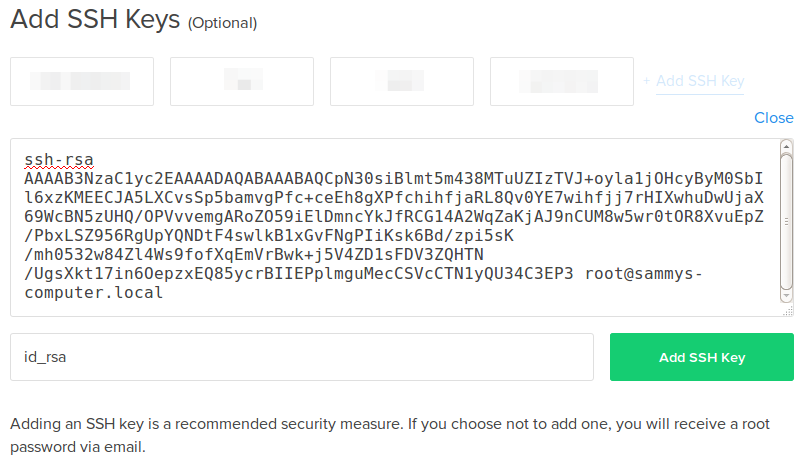The image size is (808, 467).
Task: Toggle the third blurred SSH key box
Action: [402, 81]
